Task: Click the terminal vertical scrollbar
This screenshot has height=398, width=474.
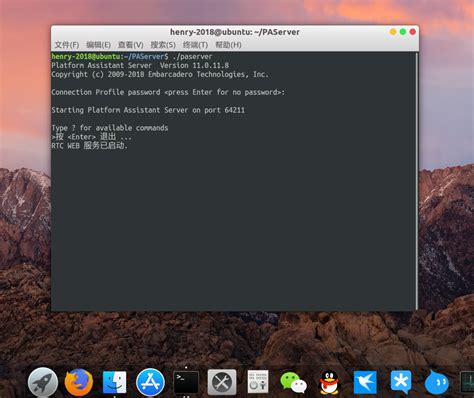Action: click(417, 181)
